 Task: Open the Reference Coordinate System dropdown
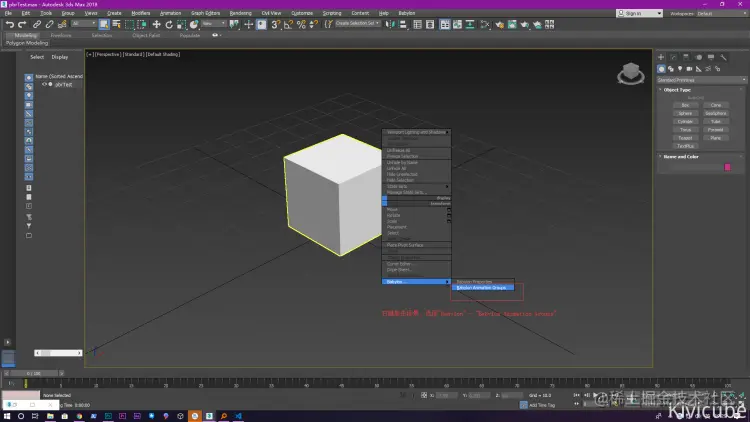click(213, 23)
